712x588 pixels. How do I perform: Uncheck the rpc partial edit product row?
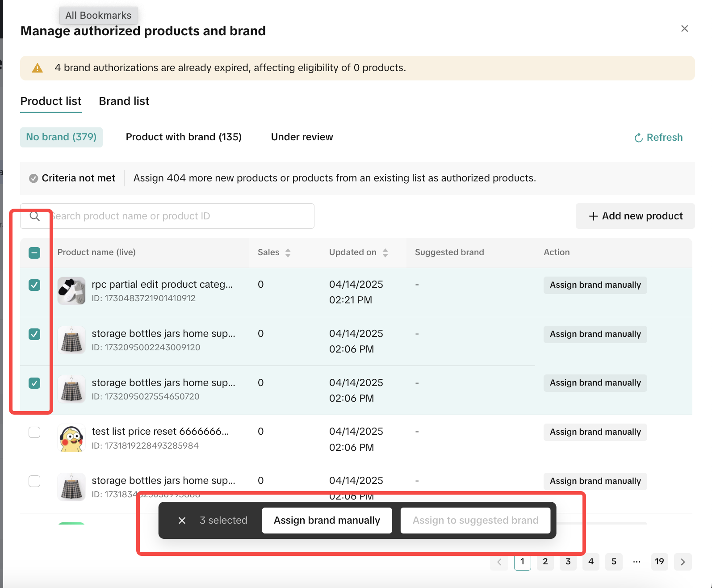pos(34,285)
